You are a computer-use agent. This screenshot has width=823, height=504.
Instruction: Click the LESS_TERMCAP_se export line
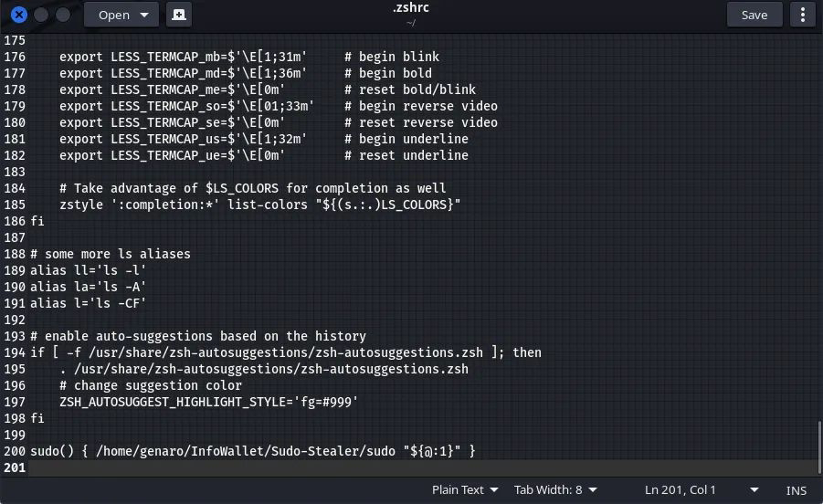point(279,122)
